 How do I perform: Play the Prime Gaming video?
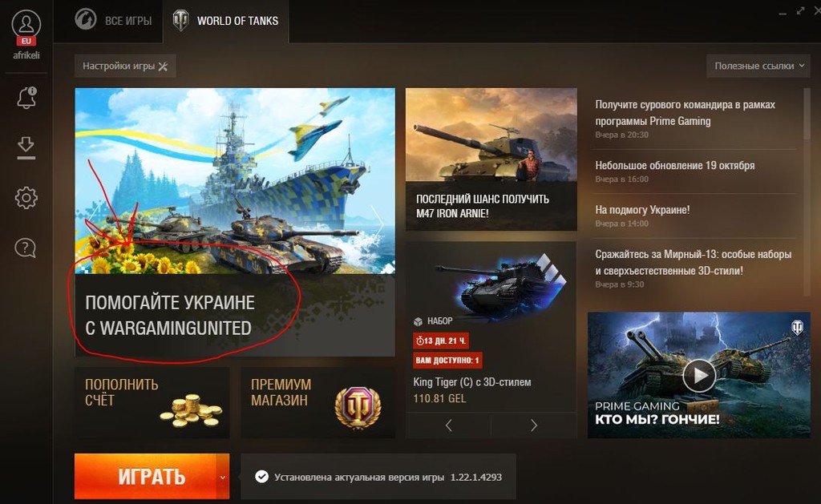click(x=699, y=375)
